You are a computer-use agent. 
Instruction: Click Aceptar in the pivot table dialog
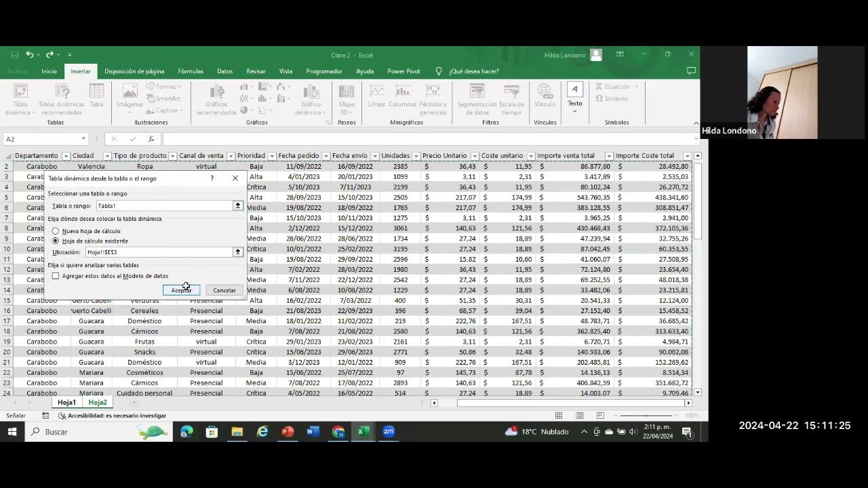pyautogui.click(x=181, y=290)
